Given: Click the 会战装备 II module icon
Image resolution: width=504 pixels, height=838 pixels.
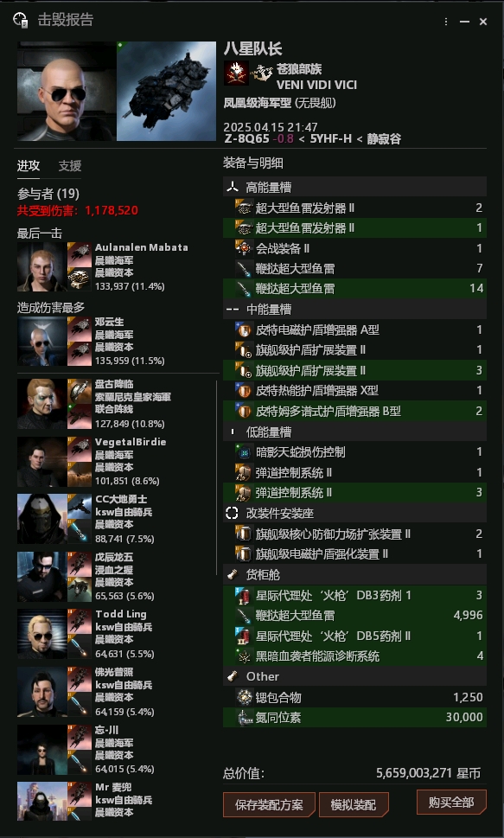Looking at the screenshot, I should [x=245, y=248].
